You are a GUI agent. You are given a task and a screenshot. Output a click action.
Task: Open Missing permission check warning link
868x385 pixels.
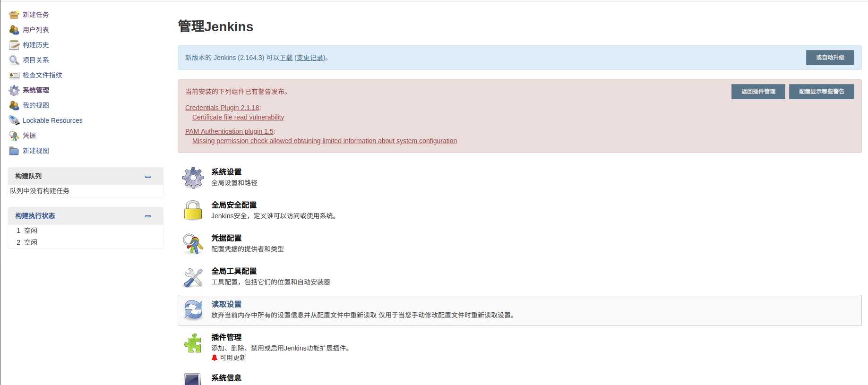pyautogui.click(x=325, y=141)
